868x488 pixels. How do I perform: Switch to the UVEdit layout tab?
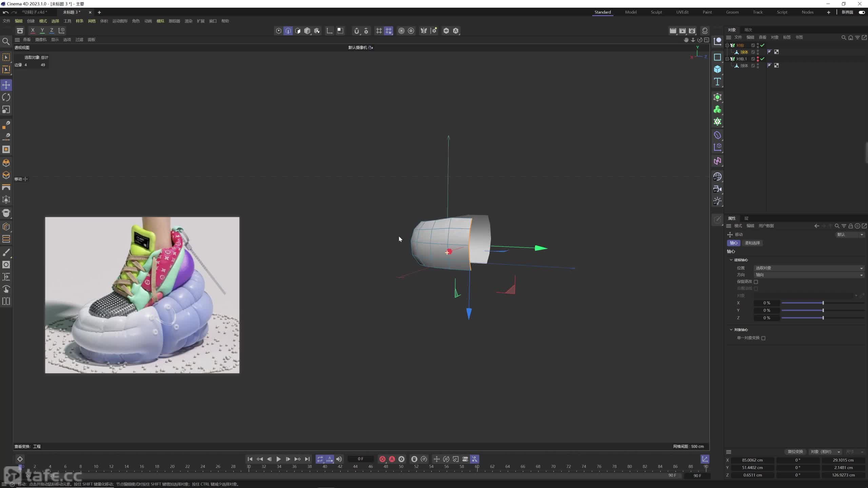(x=682, y=12)
